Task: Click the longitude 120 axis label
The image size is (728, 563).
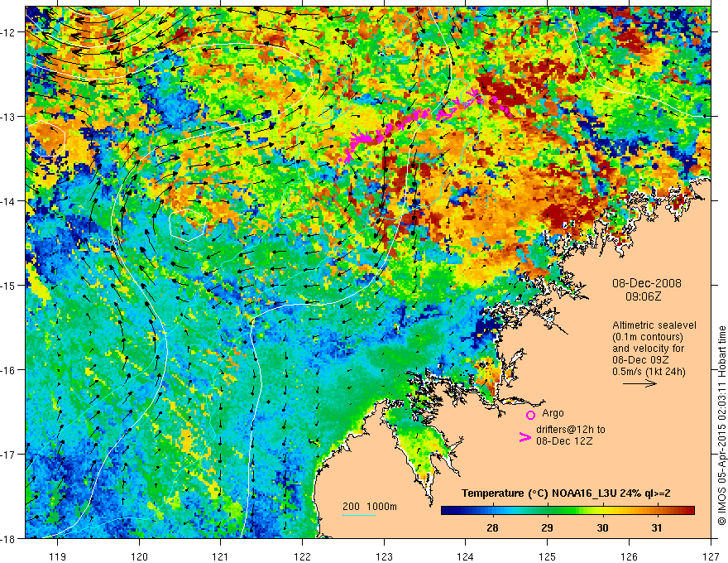Action: coord(139,556)
